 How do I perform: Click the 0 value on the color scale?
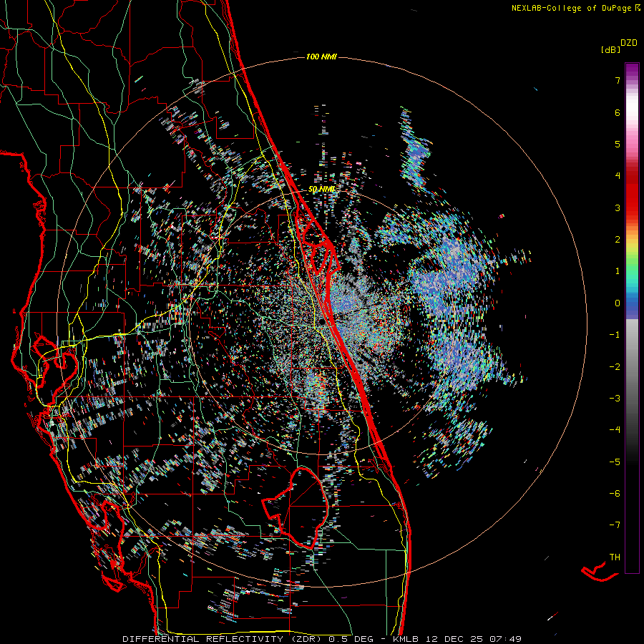[x=618, y=303]
